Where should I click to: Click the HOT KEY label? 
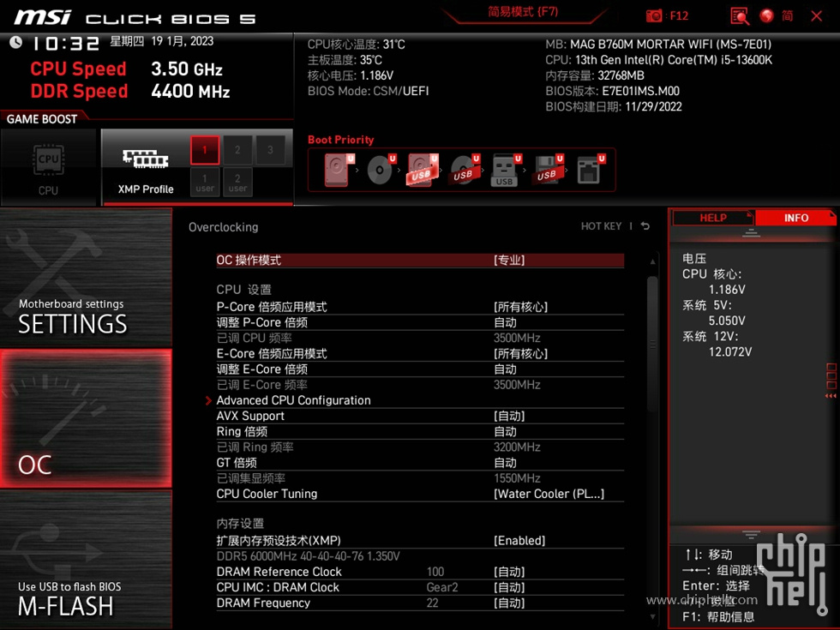[x=601, y=226]
